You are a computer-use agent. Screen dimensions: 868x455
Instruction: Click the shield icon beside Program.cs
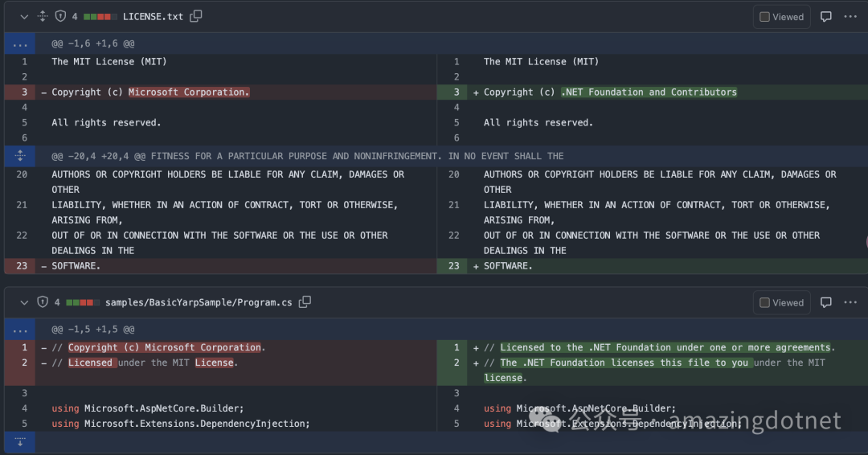tap(43, 302)
